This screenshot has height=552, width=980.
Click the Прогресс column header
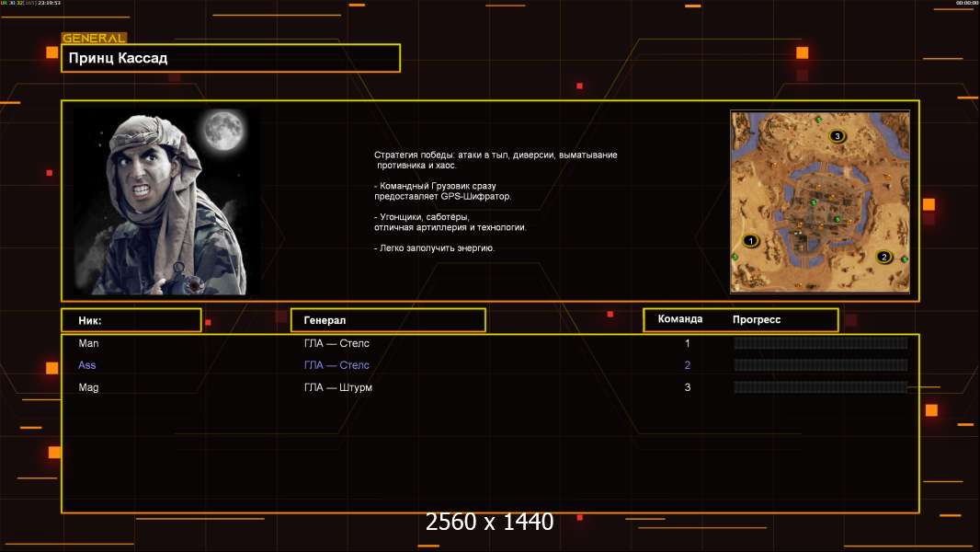point(757,319)
